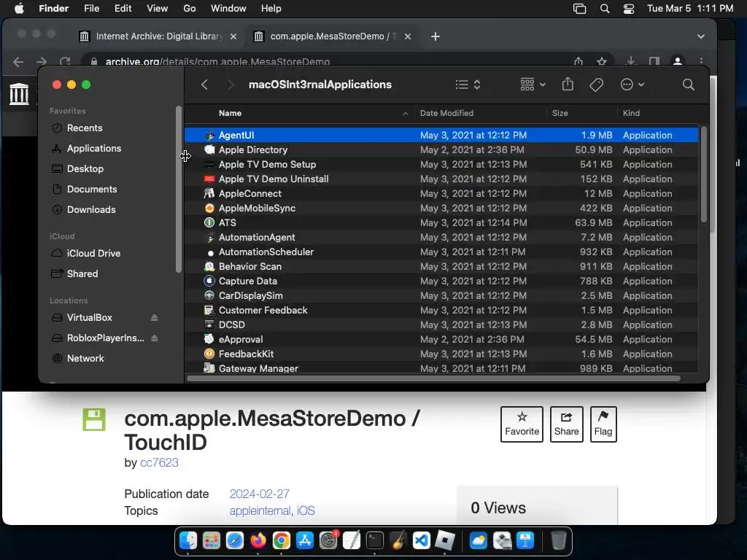Screen dimensions: 747x560
Task: Open the 2024-02-27 publication date link
Action: click(x=260, y=494)
